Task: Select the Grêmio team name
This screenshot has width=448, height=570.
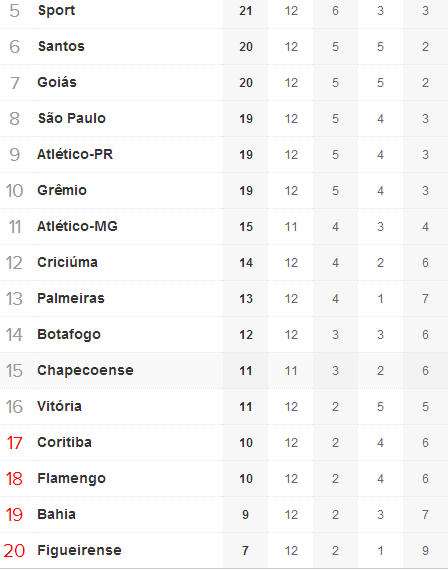Action: click(62, 190)
